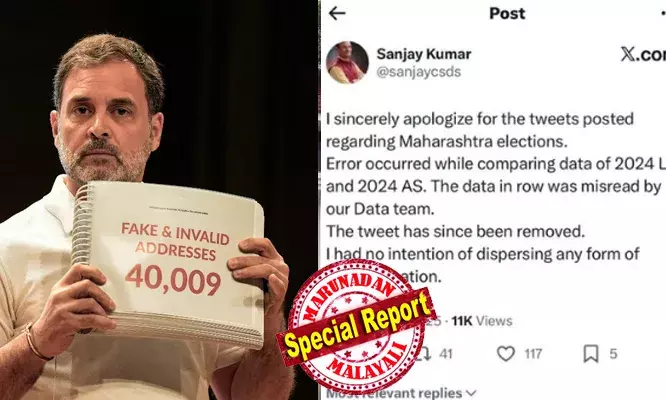666x400 pixels.
Task: Open Sanjay Kumar display name link
Action: pyautogui.click(x=423, y=54)
